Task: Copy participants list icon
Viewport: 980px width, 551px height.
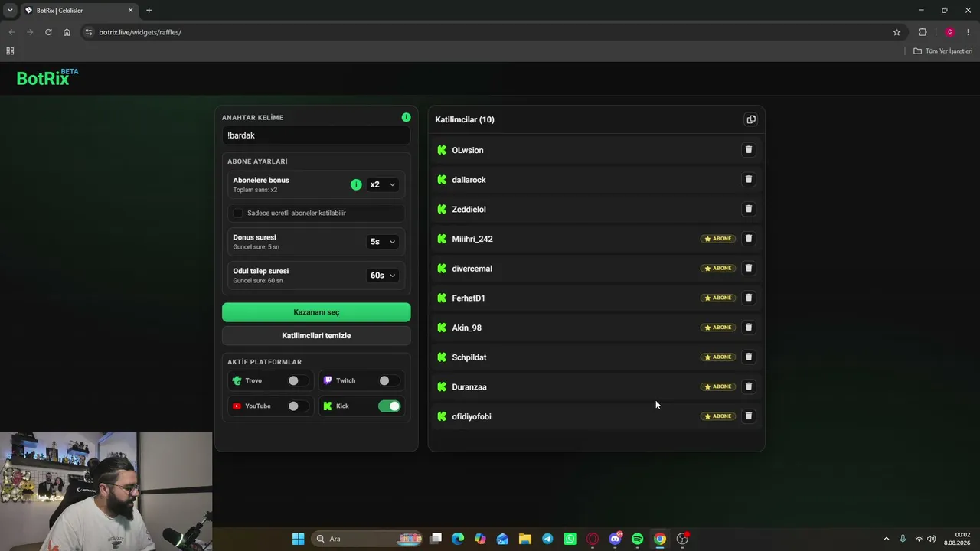Action: (751, 119)
